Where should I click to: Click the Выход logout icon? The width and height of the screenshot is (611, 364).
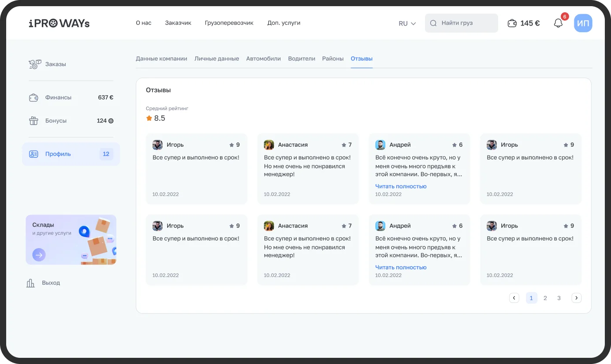point(30,283)
